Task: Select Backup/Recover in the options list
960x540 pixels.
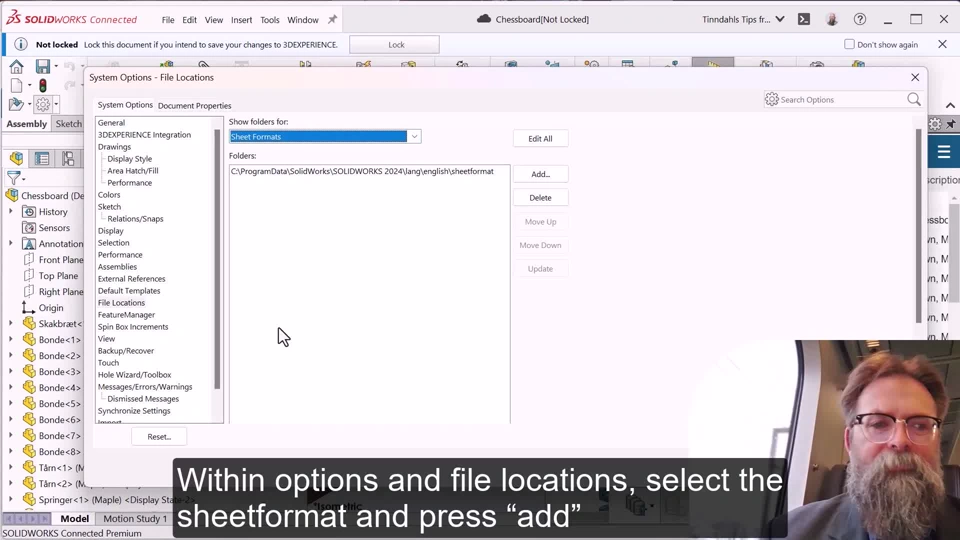Action: 126,351
